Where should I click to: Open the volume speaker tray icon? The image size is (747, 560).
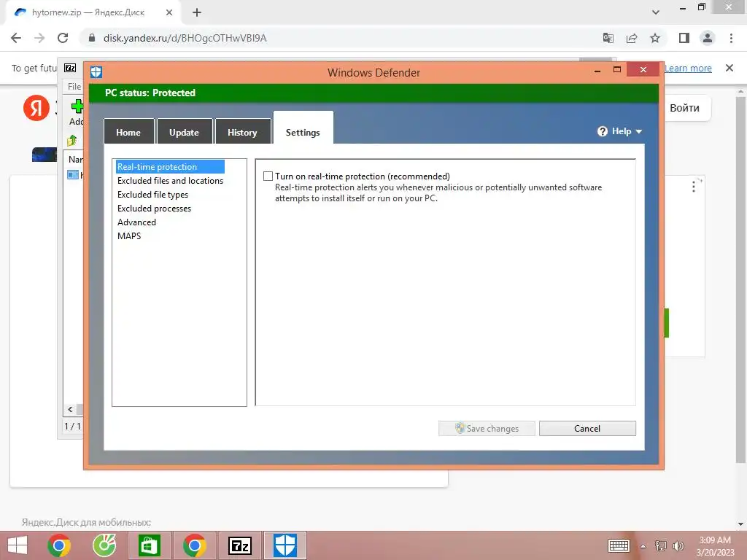pyautogui.click(x=678, y=545)
